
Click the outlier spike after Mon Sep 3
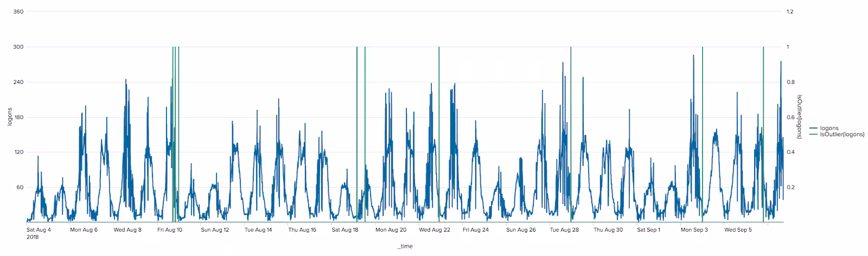point(703,135)
